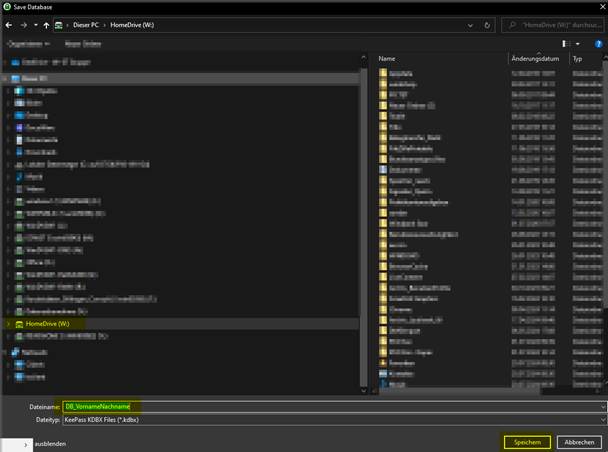The image size is (608, 452).
Task: Open the blue help icon
Action: [598, 44]
